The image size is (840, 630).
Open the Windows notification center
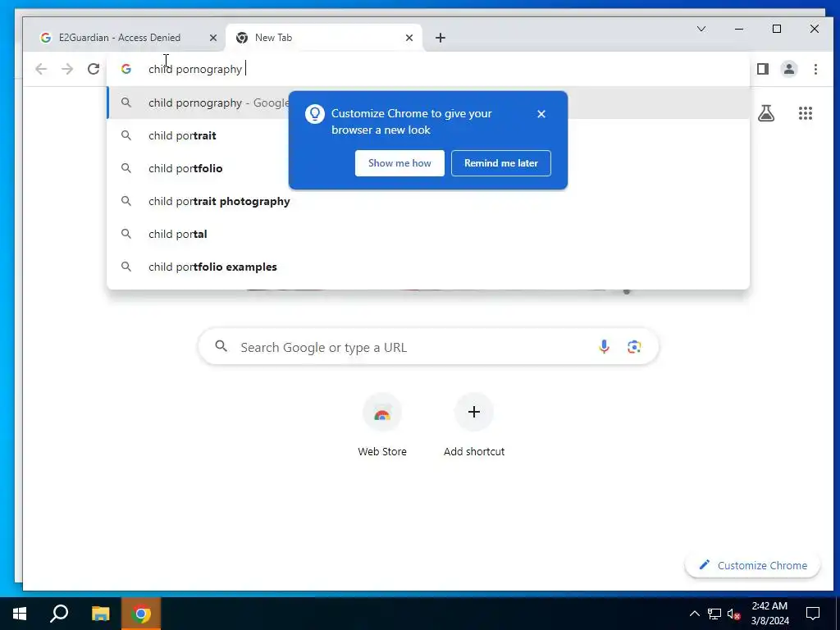tap(813, 614)
